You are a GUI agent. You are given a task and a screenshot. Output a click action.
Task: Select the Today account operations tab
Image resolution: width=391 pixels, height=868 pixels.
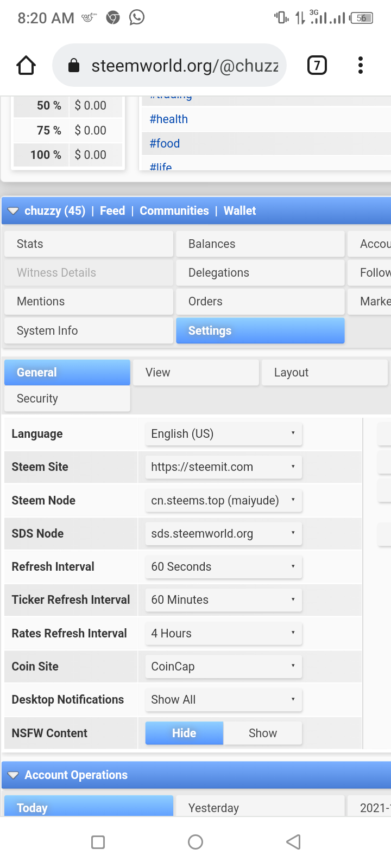(89, 806)
